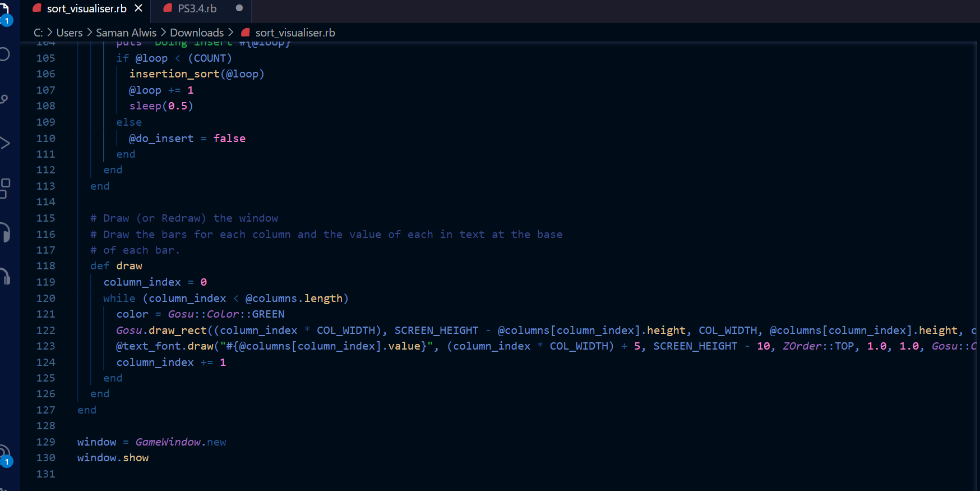Click the Ruby file icon on PS3.4.rb tab

168,8
